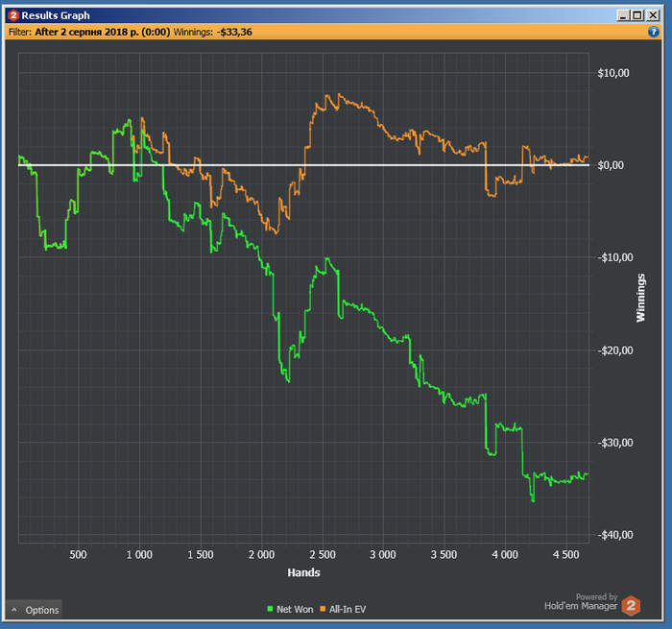Click the All-In EV legend label
Viewport: 672px width, 629px height.
[348, 609]
